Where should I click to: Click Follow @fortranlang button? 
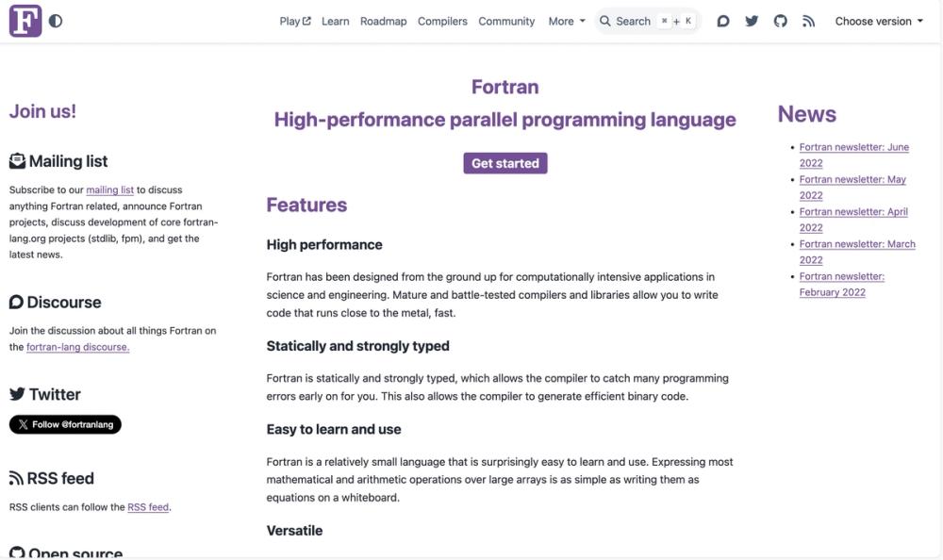[65, 424]
